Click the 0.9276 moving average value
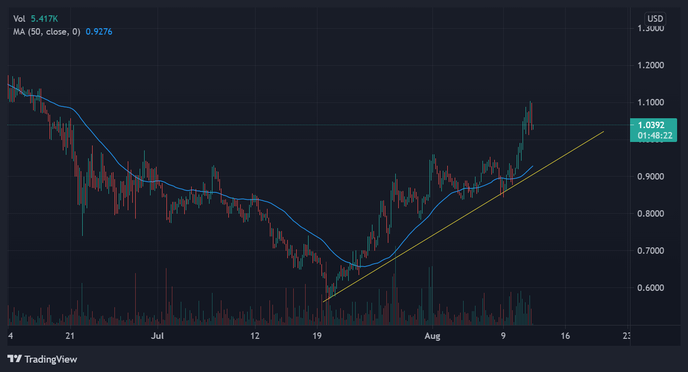688x372 pixels. pyautogui.click(x=99, y=32)
